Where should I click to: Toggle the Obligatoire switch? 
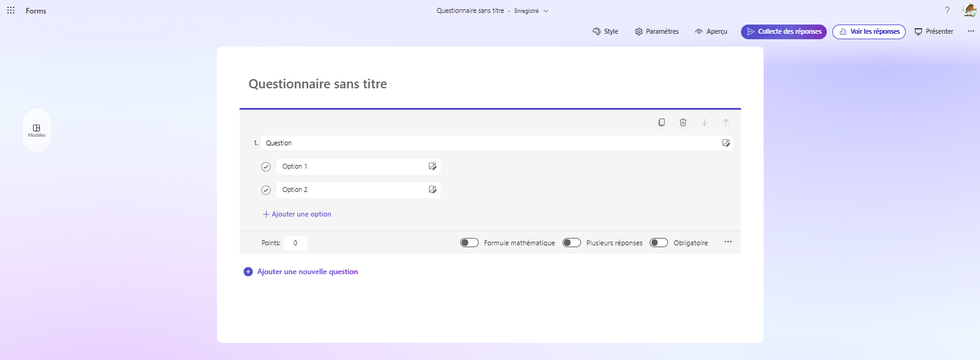659,243
